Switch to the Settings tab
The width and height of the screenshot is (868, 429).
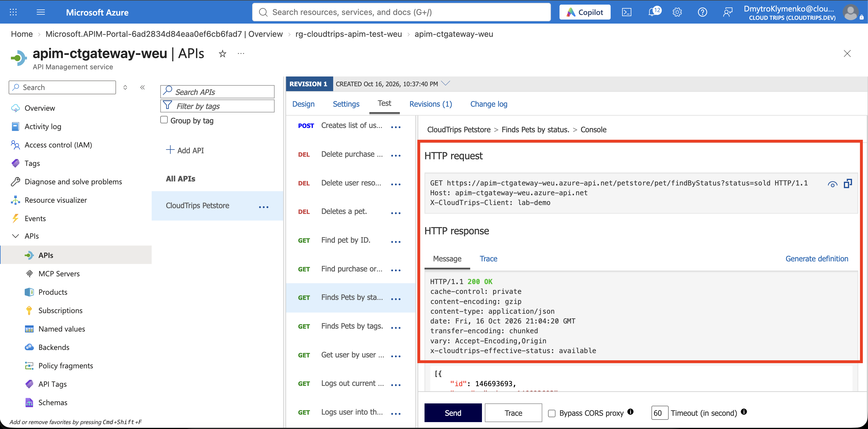pyautogui.click(x=346, y=104)
